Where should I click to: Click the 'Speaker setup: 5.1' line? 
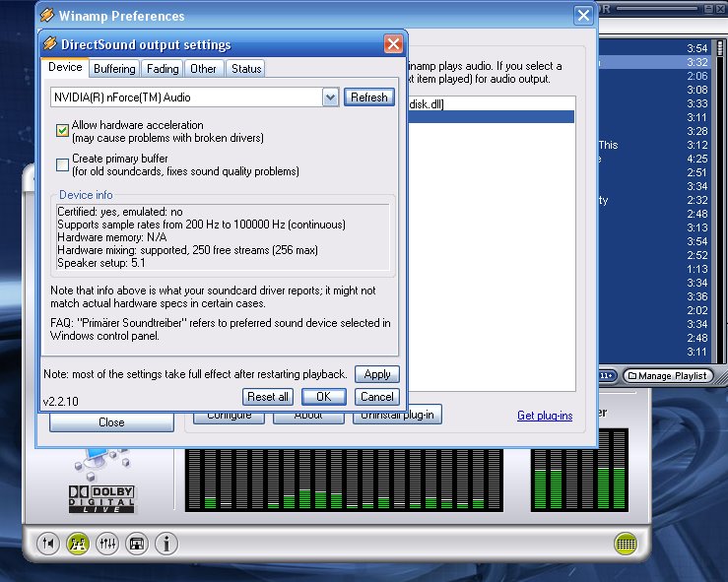(x=101, y=263)
